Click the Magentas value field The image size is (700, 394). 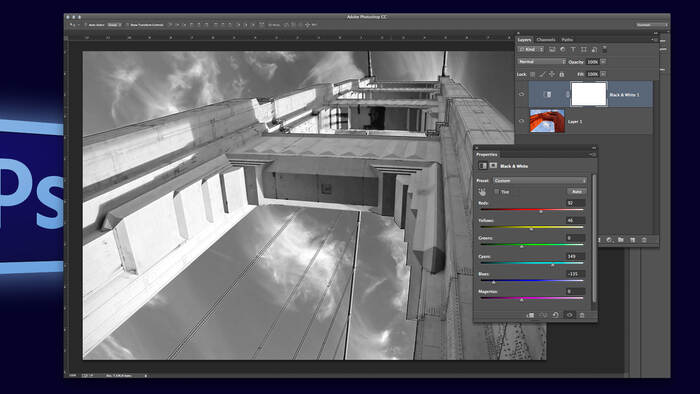pyautogui.click(x=575, y=291)
